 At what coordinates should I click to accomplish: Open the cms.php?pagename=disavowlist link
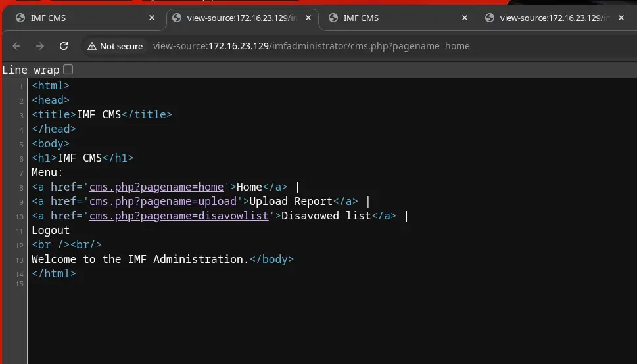(179, 216)
